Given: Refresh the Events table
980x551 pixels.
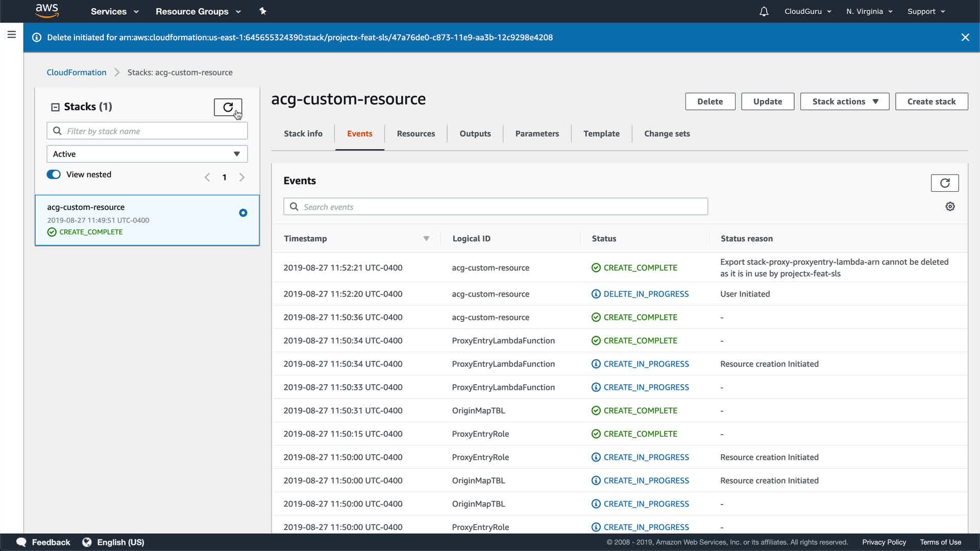Looking at the screenshot, I should point(944,183).
